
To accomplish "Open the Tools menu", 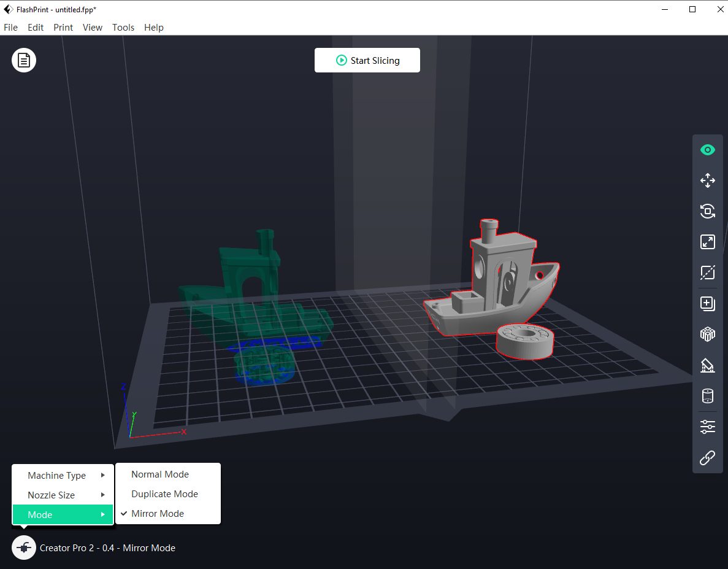I will pyautogui.click(x=123, y=28).
